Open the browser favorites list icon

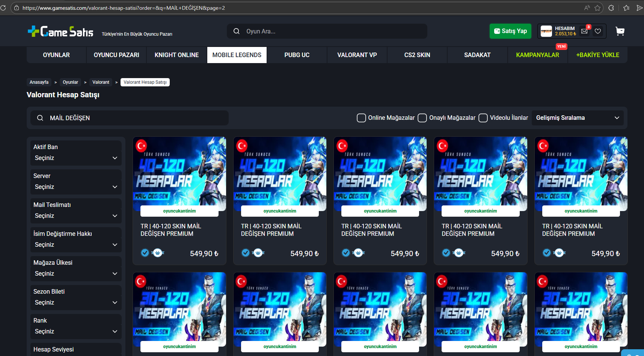coord(626,8)
